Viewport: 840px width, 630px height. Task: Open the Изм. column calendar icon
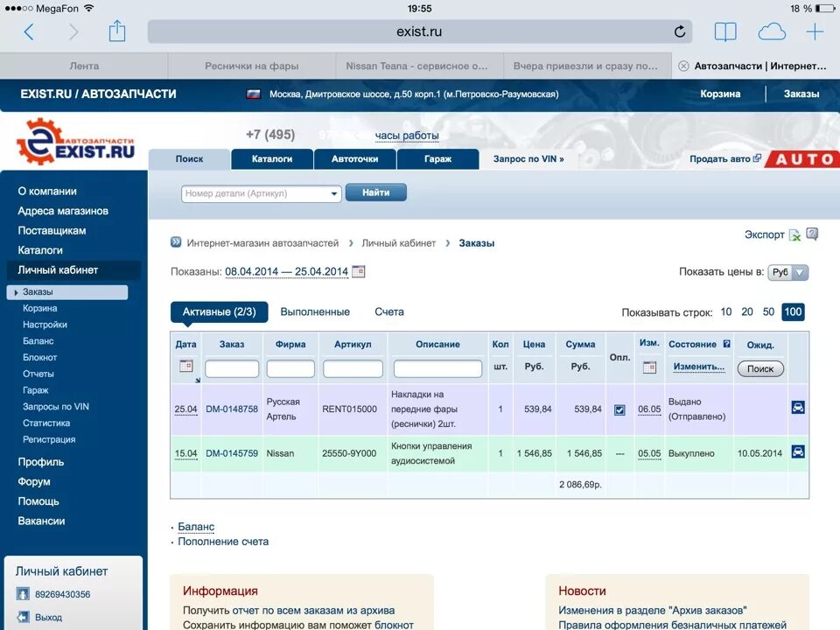pos(649,367)
